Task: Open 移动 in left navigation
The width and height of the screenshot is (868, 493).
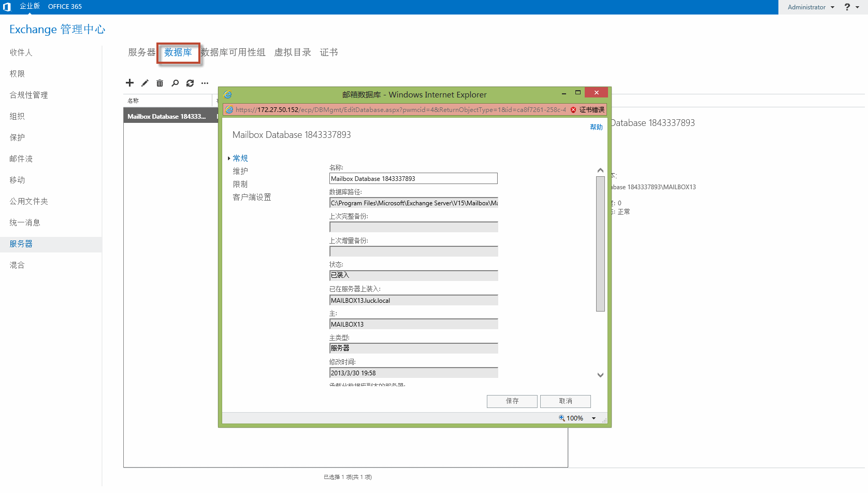Action: click(17, 180)
